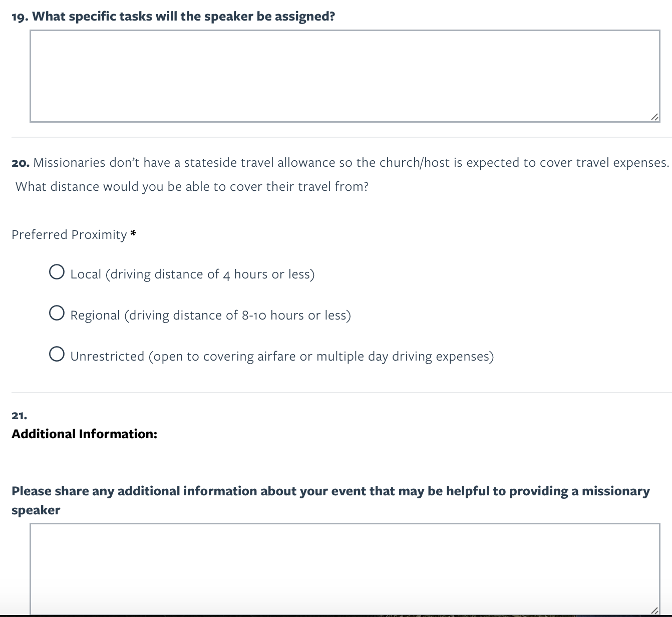The width and height of the screenshot is (672, 617).
Task: Click the "Please share any additional information" prompt text
Action: (x=330, y=491)
